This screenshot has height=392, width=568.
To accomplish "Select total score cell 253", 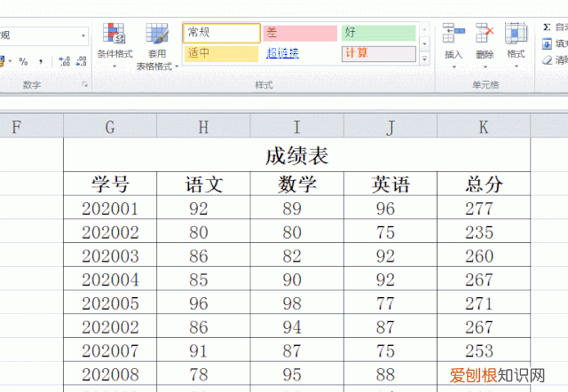I will [484, 349].
